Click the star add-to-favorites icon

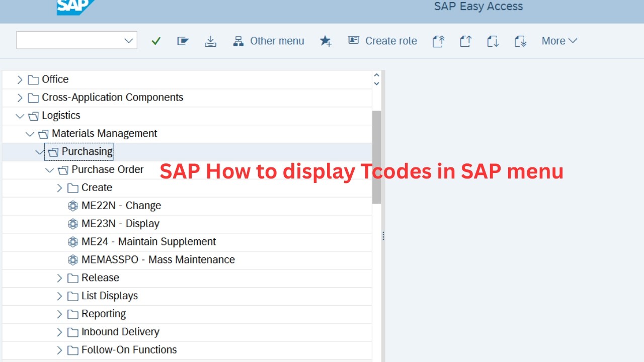tap(326, 41)
